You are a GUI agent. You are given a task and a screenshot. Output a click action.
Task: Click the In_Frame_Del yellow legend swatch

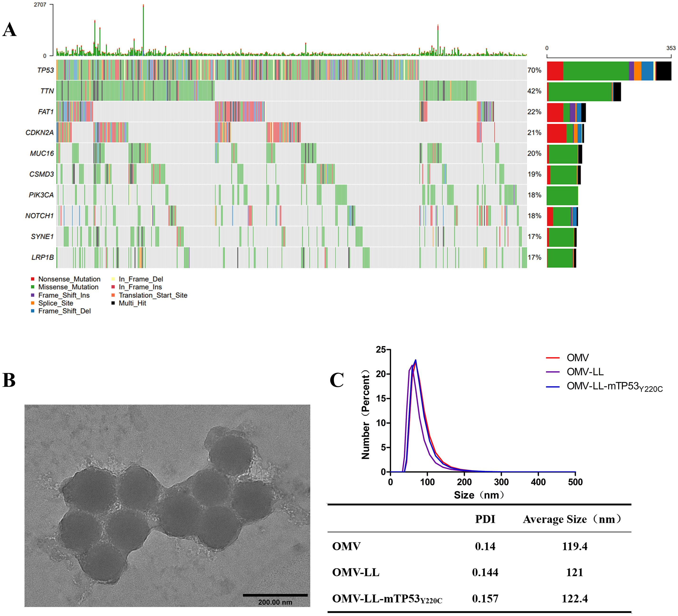(113, 279)
